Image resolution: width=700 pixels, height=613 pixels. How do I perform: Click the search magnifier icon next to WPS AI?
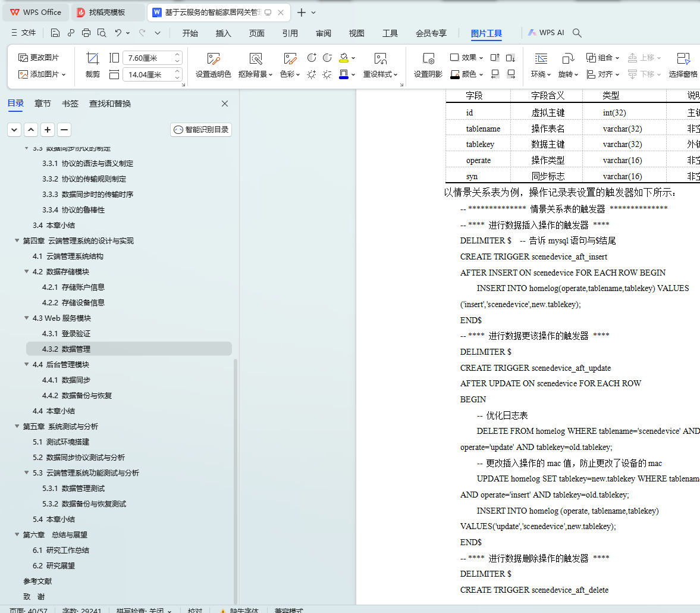point(577,33)
